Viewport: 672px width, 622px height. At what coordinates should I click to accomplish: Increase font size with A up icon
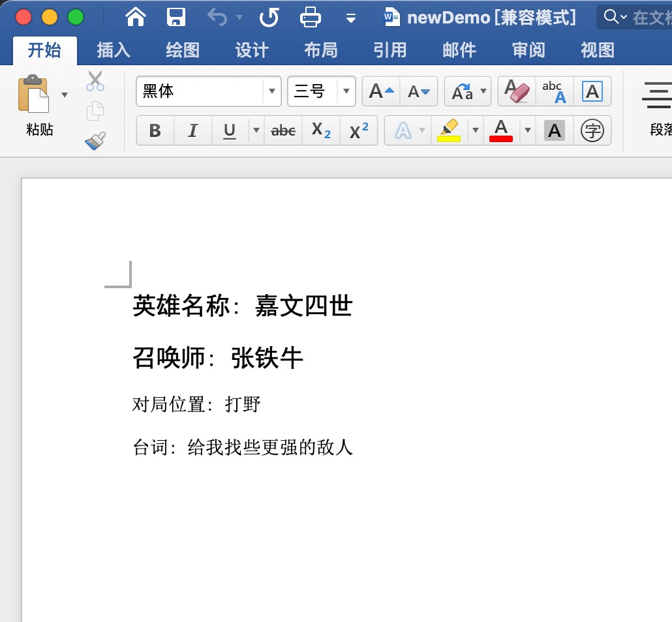click(x=381, y=91)
